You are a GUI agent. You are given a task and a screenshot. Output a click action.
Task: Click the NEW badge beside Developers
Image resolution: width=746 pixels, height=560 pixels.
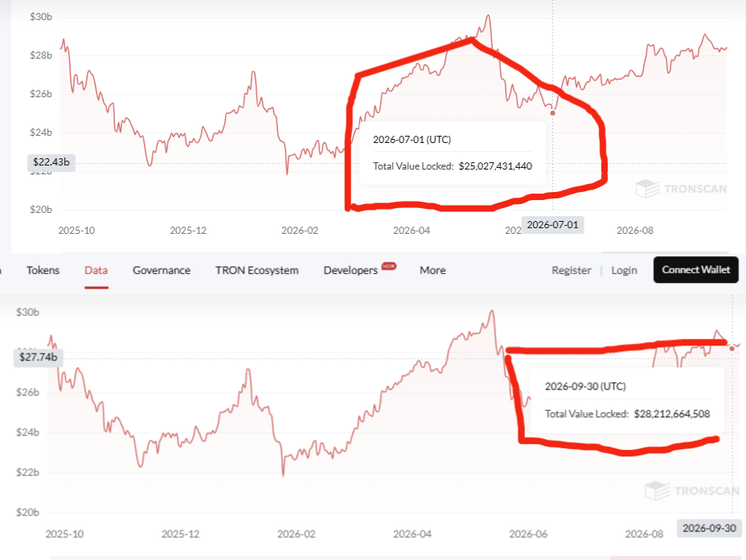389,266
